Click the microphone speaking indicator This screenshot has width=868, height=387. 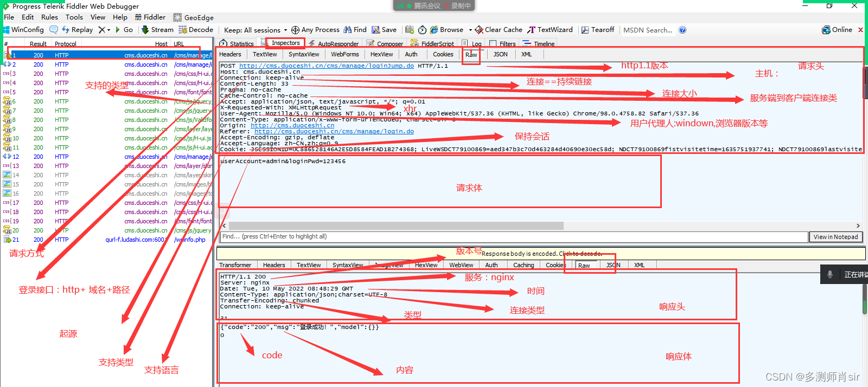(x=829, y=274)
